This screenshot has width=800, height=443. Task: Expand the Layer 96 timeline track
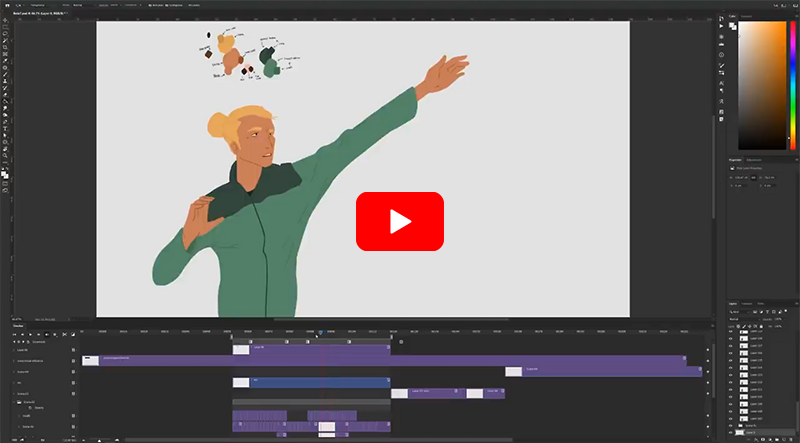(14, 350)
